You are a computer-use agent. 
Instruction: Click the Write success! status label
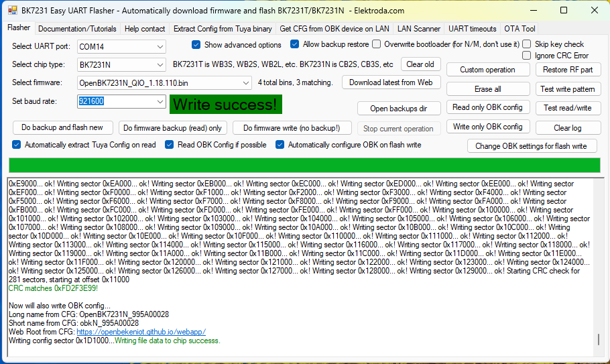(226, 105)
